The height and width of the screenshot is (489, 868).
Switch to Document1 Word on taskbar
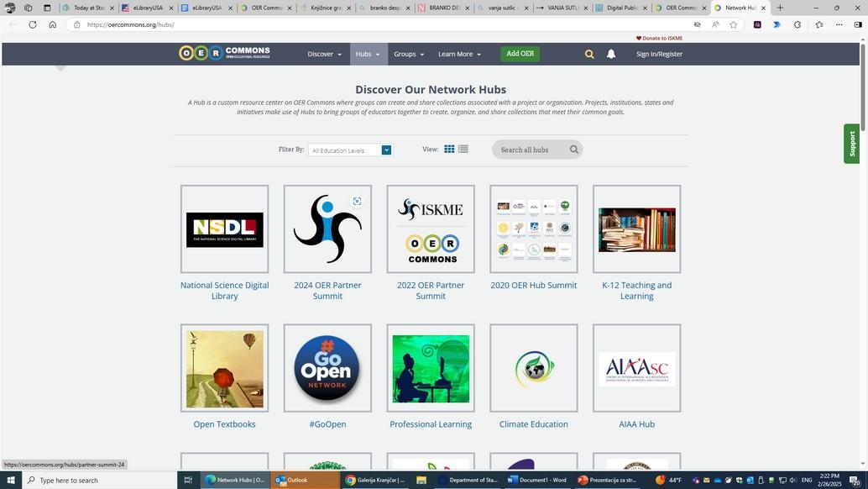(537, 480)
